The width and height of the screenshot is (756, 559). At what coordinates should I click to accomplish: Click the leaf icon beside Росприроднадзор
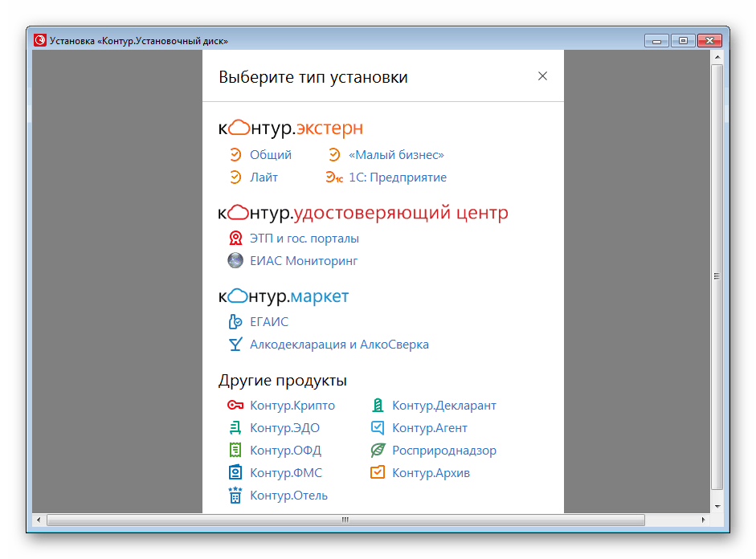point(378,451)
